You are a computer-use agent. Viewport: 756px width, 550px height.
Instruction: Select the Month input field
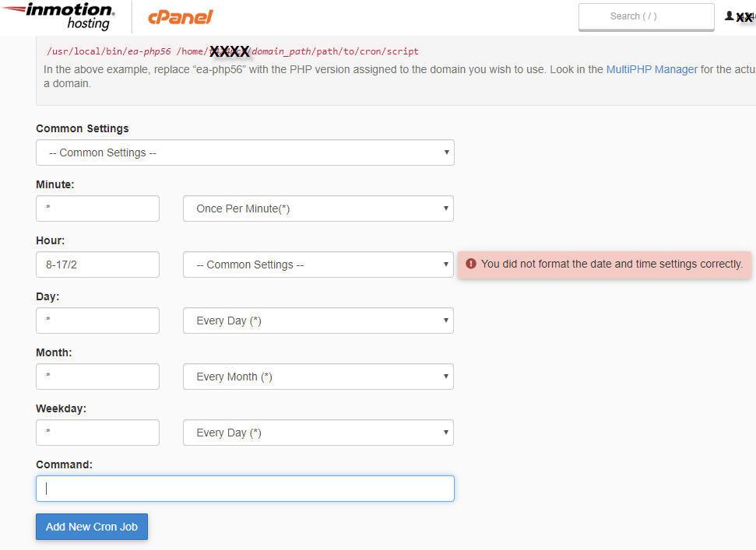(x=97, y=377)
